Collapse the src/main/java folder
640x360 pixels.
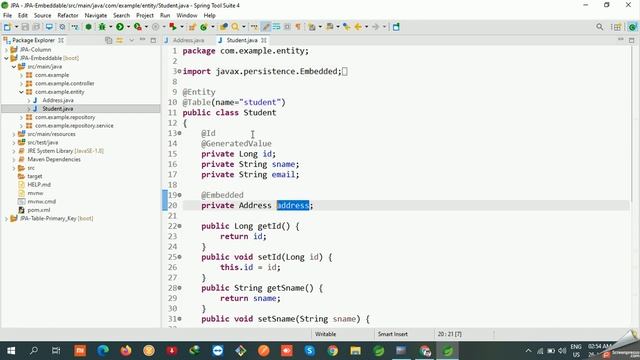[x=13, y=67]
